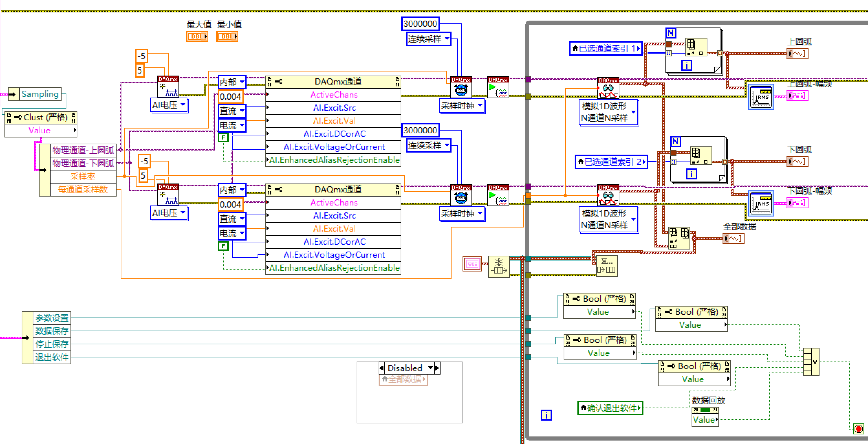The height and width of the screenshot is (444, 868).
Task: Select the lower DAQmx Read icon
Action: point(608,195)
